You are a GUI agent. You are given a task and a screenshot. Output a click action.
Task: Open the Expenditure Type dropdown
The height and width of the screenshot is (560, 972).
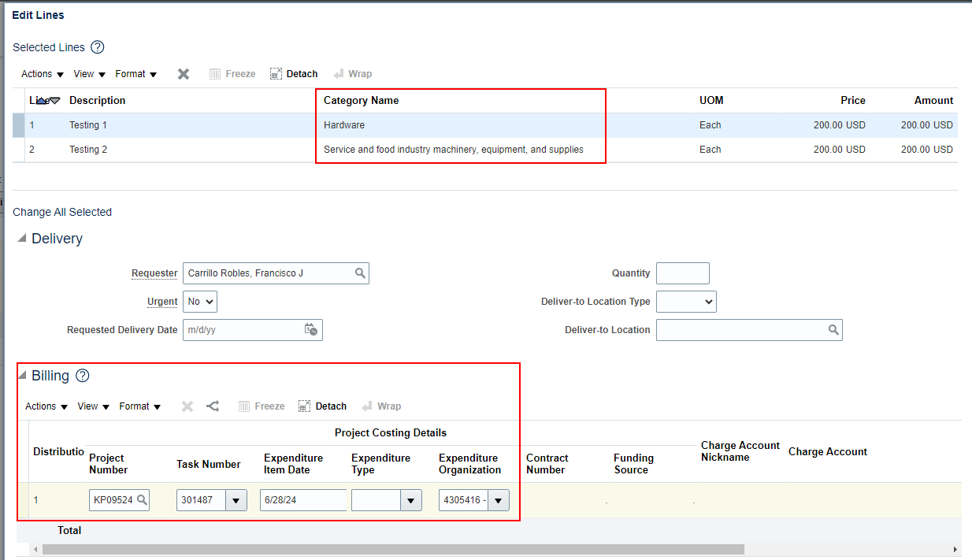tap(410, 500)
